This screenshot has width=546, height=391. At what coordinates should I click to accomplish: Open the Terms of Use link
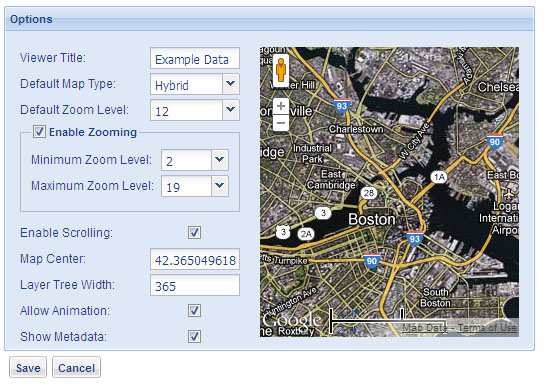click(487, 328)
